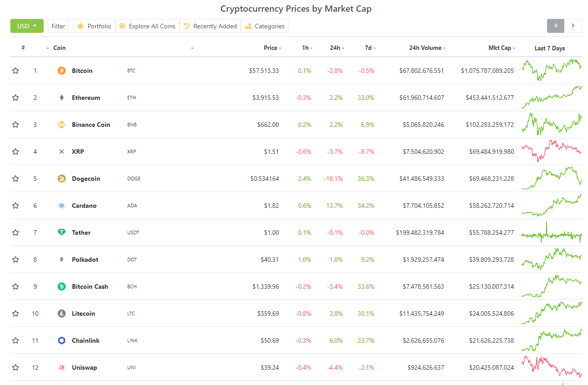
Task: Open the Ethereum coin link
Action: pyautogui.click(x=86, y=98)
